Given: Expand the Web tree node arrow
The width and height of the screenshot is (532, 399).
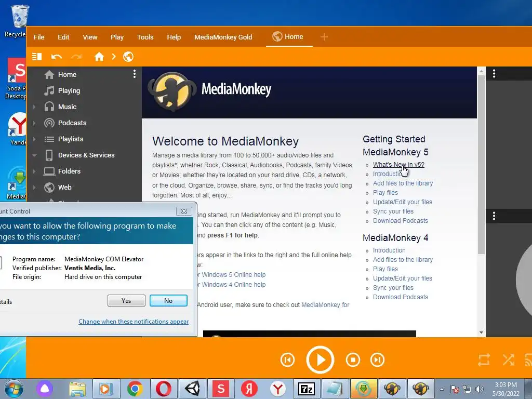Looking at the screenshot, I should [x=34, y=187].
